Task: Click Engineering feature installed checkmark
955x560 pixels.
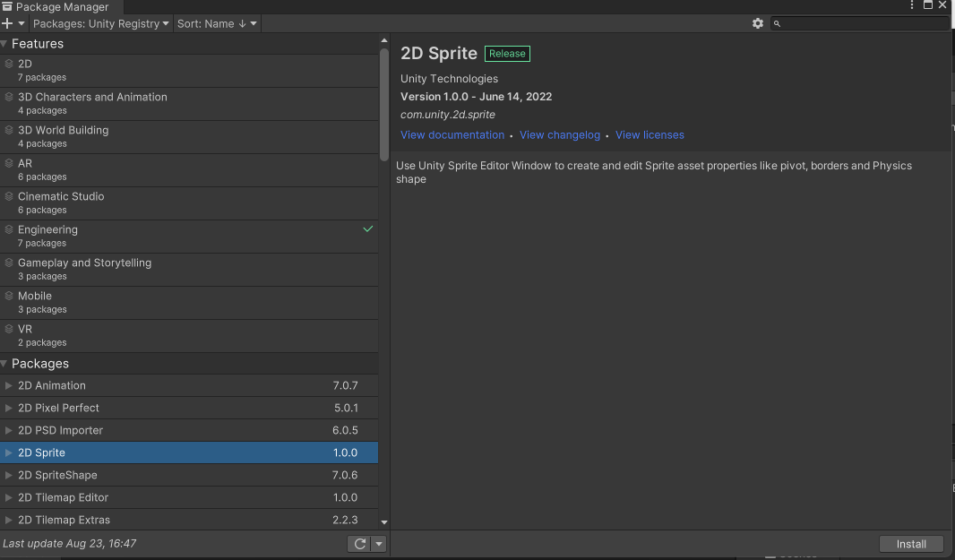Action: pos(368,229)
